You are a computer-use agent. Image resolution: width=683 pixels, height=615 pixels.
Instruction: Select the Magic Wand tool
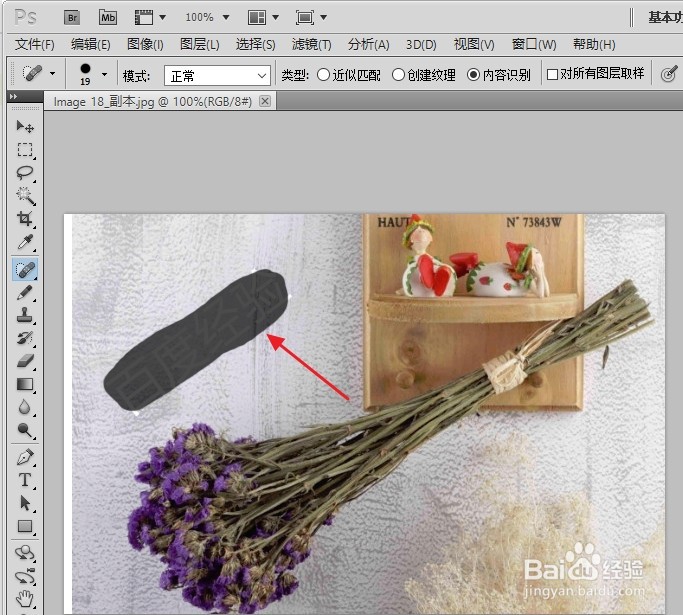(25, 196)
